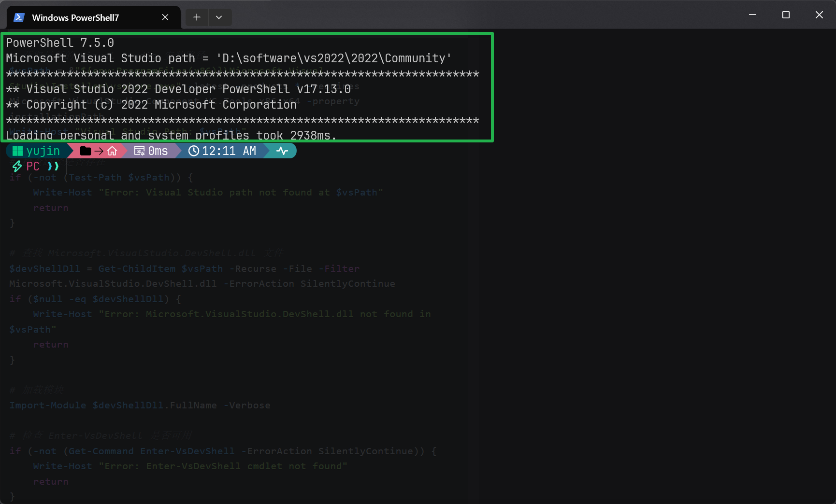Image resolution: width=836 pixels, height=504 pixels.
Task: Close the terminal window
Action: 819,15
